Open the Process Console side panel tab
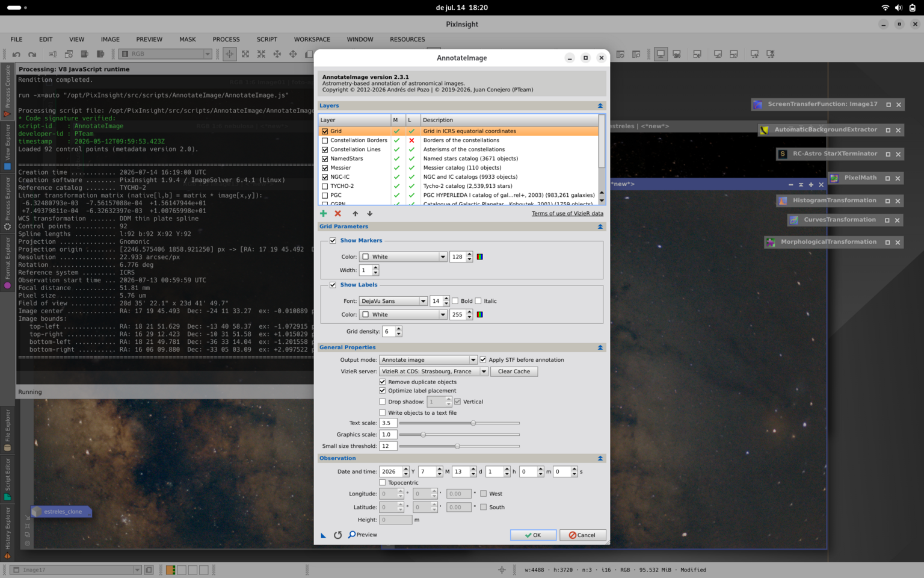 click(7, 90)
